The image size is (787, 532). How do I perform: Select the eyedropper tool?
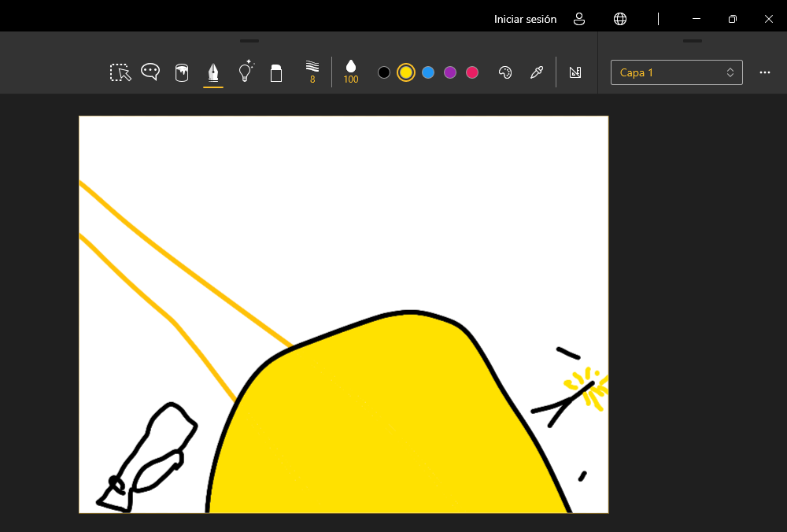537,72
